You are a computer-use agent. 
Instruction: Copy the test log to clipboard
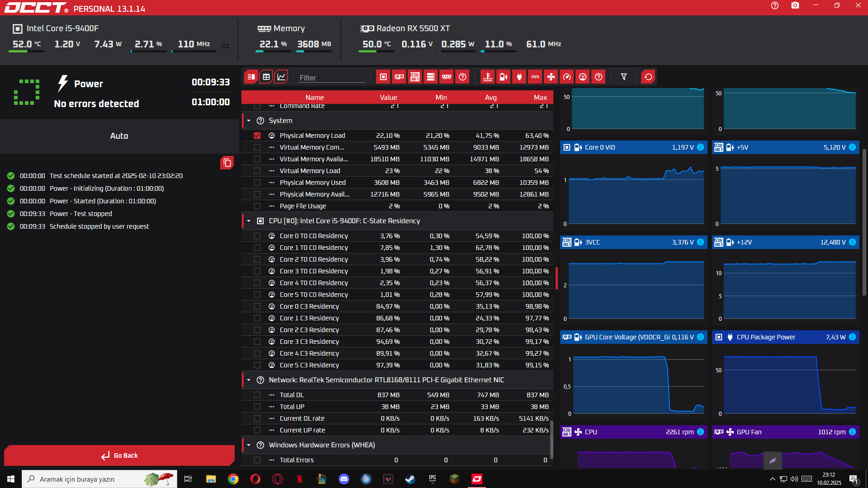click(227, 163)
